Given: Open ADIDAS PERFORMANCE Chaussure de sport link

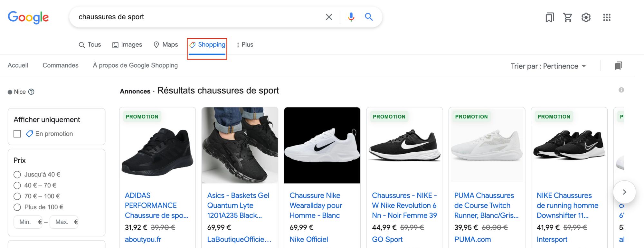Looking at the screenshot, I should click(157, 205).
